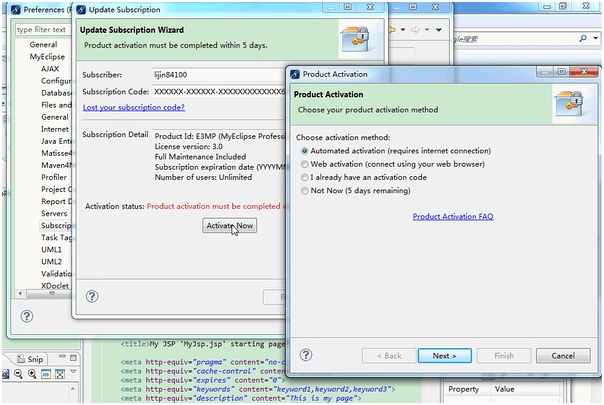Select Profiler preferences item

[x=54, y=177]
